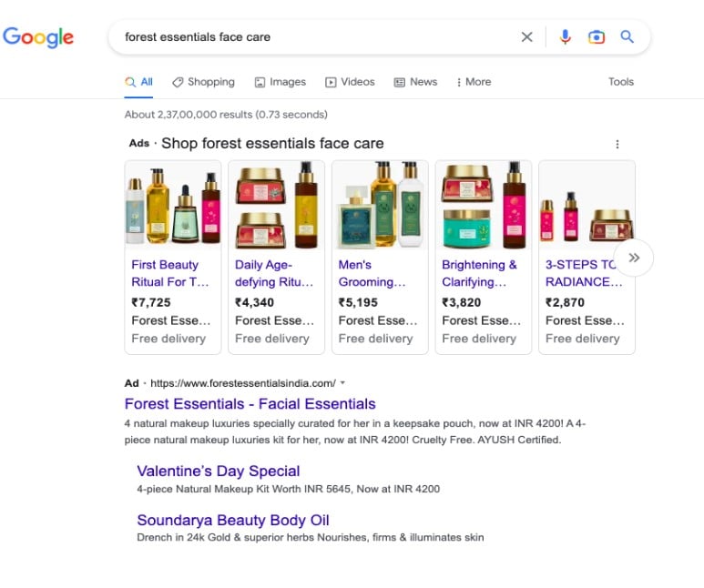Click into the search query field
The width and height of the screenshot is (704, 588).
click(314, 36)
